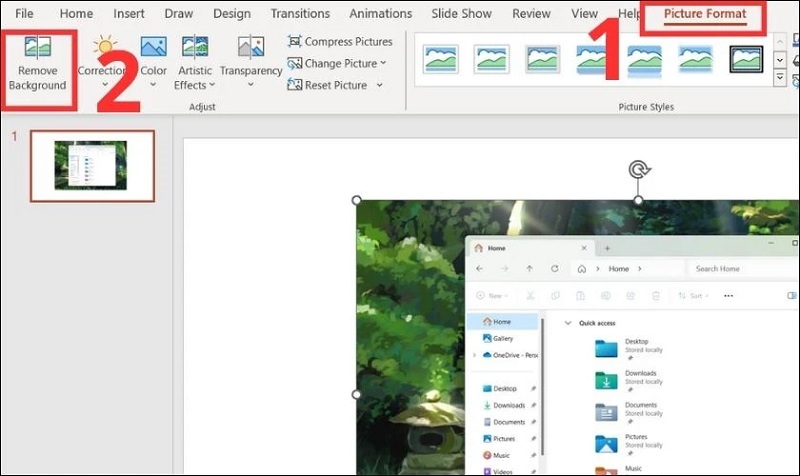Open the Color adjustment tool
This screenshot has height=476, width=800.
153,55
